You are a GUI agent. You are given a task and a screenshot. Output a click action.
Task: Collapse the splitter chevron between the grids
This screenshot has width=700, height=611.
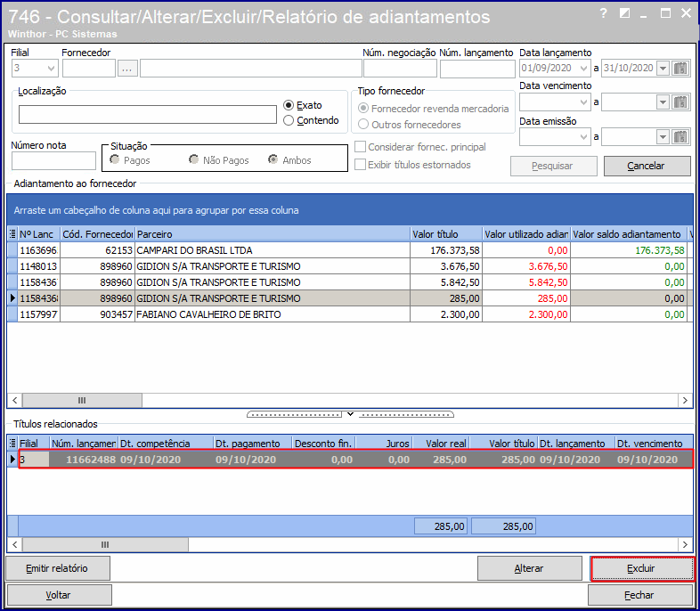(x=351, y=414)
